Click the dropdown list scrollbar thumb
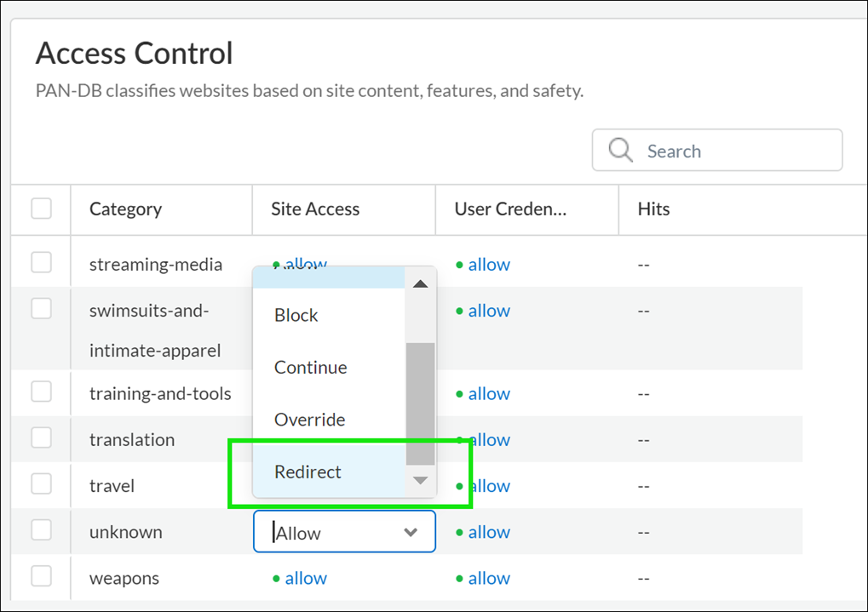Image resolution: width=868 pixels, height=612 pixels. 420,404
